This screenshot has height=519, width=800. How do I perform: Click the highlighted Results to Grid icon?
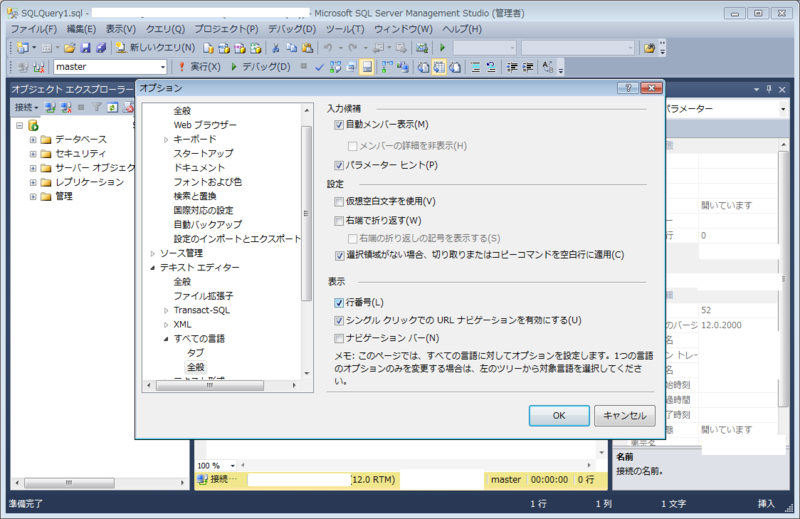click(439, 67)
